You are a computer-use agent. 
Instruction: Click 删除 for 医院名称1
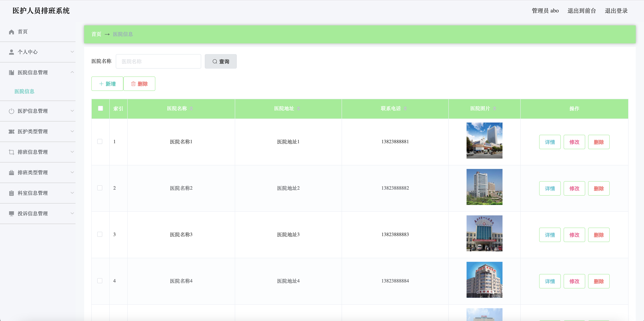point(599,142)
